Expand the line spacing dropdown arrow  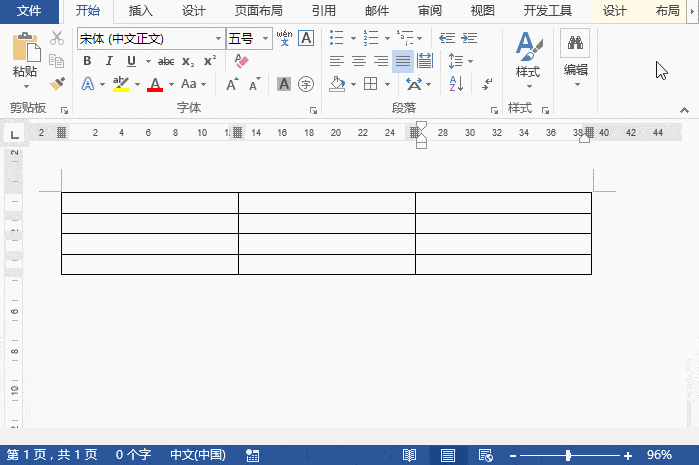click(x=469, y=61)
